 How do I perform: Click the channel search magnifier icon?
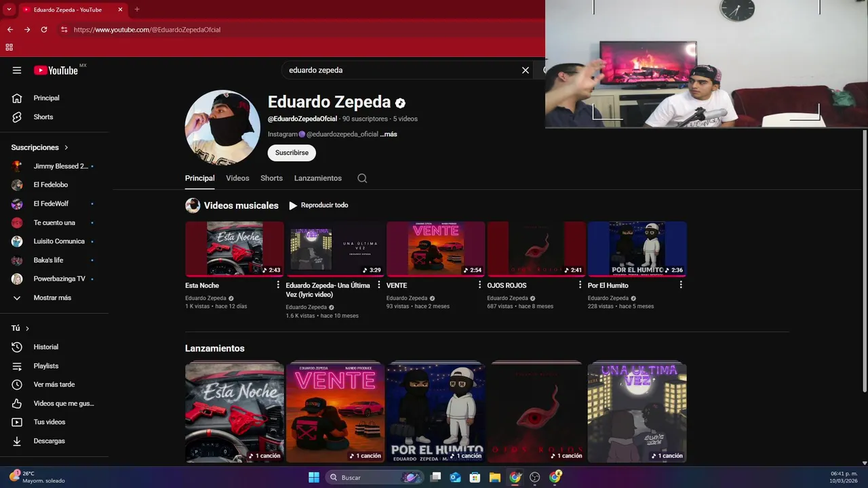point(362,178)
